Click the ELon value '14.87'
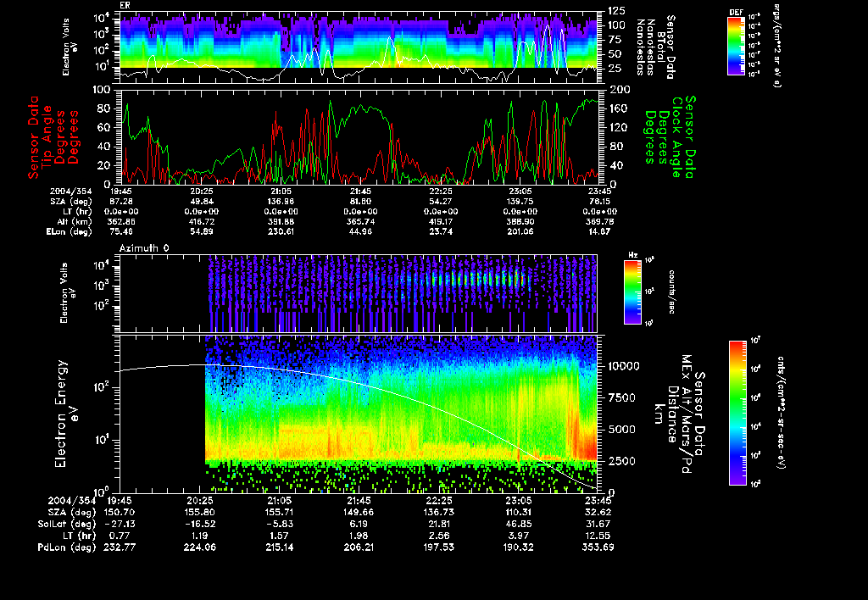Screen dimensions: 868x600 coord(599,232)
